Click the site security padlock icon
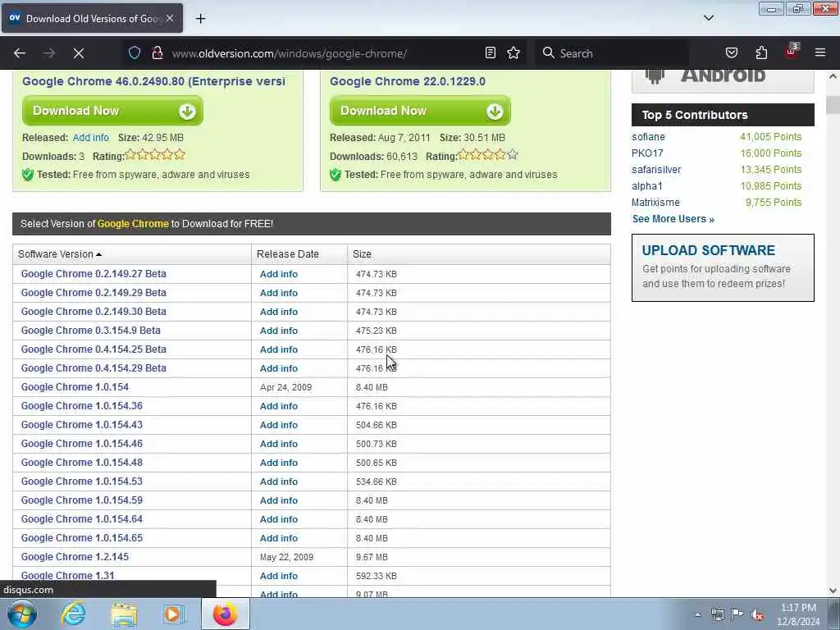 [x=157, y=53]
